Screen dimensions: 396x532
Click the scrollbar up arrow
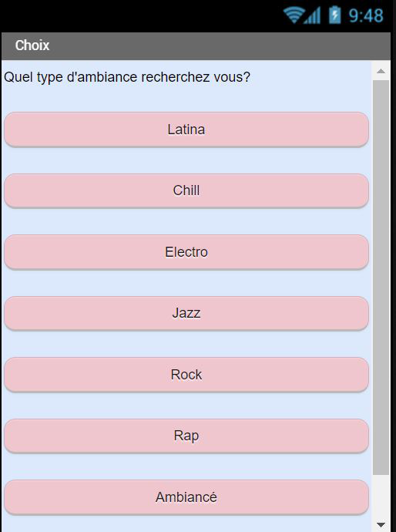(x=381, y=71)
